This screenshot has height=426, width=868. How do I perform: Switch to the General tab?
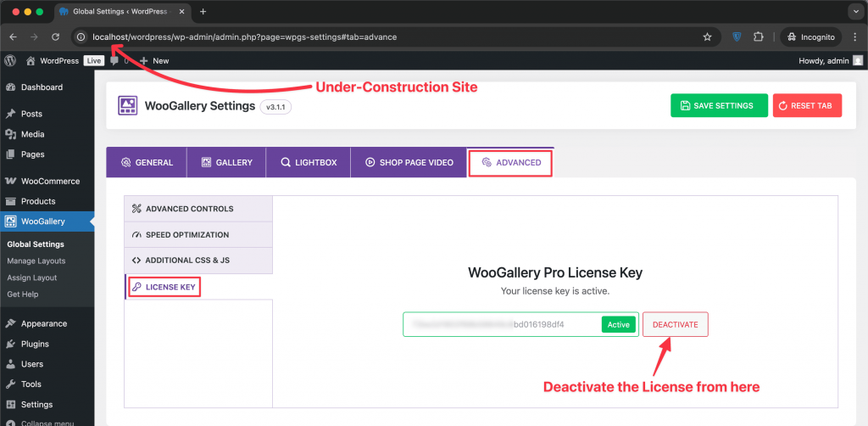pyautogui.click(x=146, y=162)
